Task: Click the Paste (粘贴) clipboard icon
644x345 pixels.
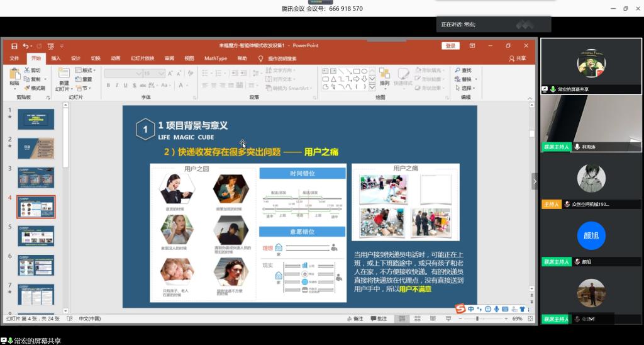Action: pos(14,76)
